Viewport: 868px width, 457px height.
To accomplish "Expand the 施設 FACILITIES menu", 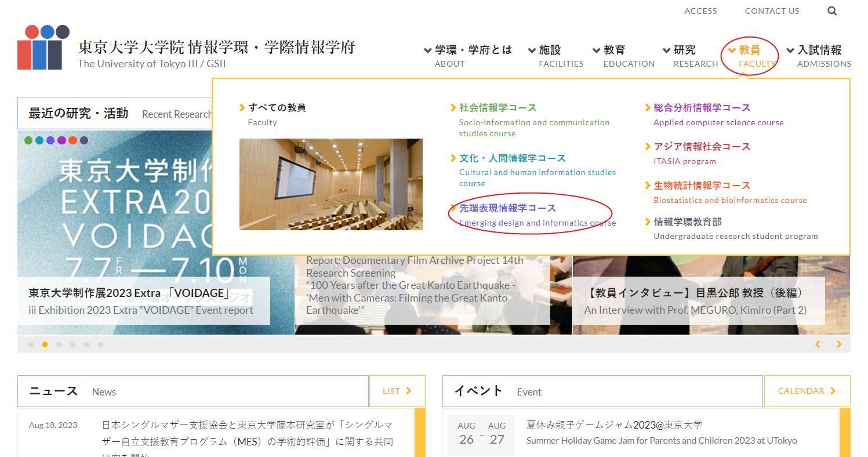I will (556, 56).
